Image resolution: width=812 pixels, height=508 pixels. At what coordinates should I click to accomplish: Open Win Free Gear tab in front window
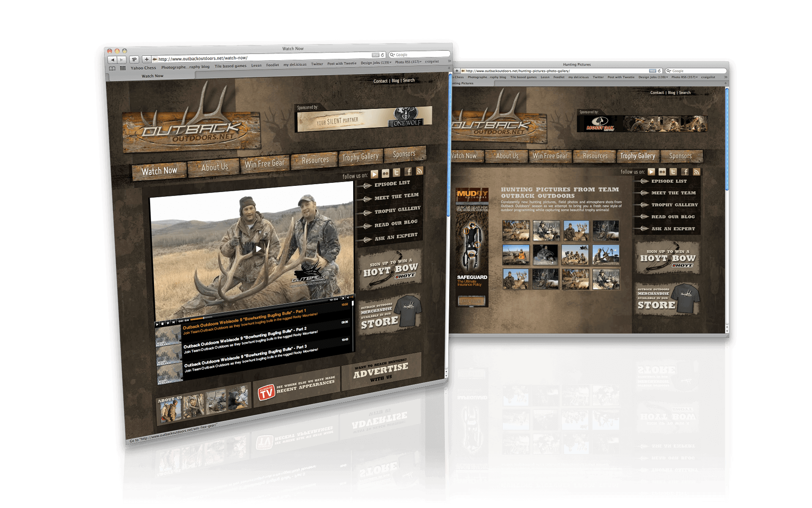(264, 163)
